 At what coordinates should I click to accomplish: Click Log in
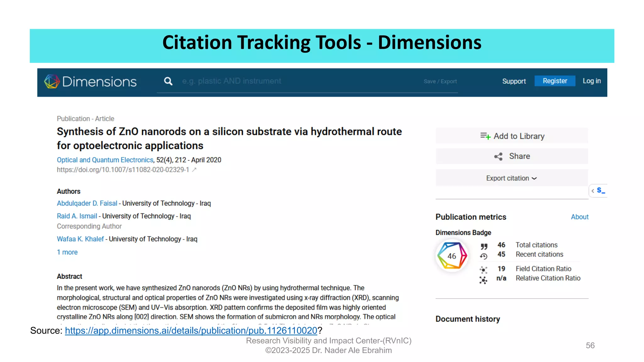(591, 81)
